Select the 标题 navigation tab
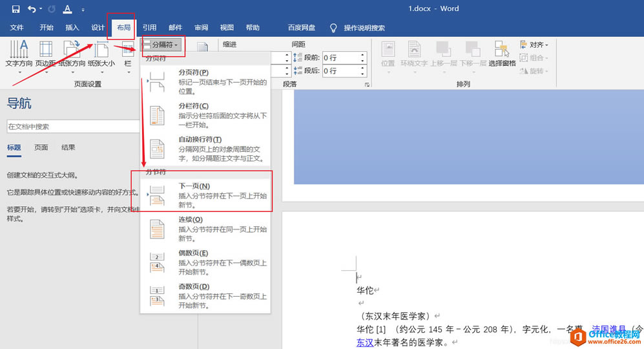The image size is (644, 349). click(x=14, y=147)
